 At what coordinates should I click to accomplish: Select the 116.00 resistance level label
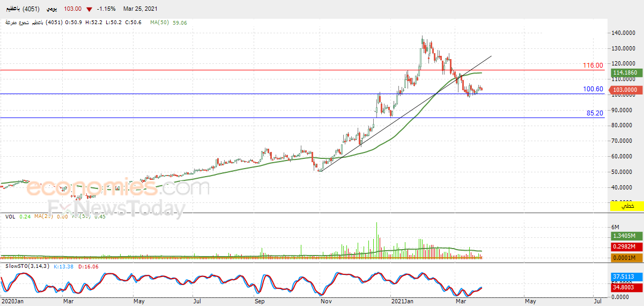coord(593,65)
